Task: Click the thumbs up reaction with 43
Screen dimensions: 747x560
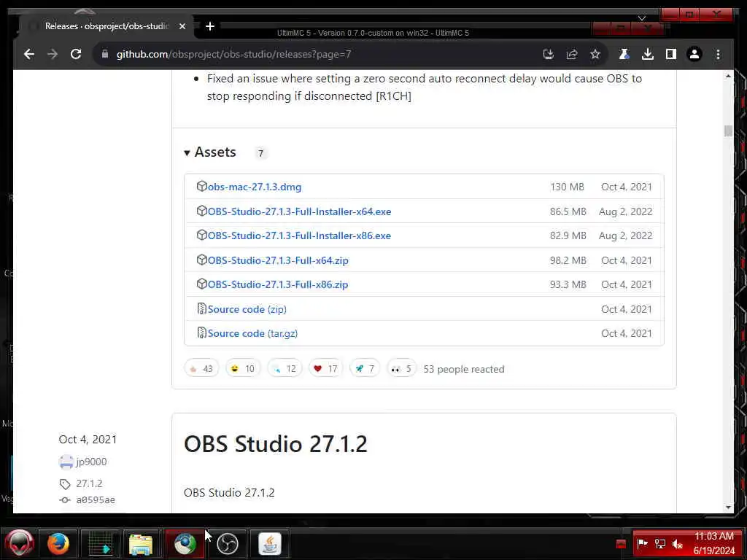Action: coord(201,368)
